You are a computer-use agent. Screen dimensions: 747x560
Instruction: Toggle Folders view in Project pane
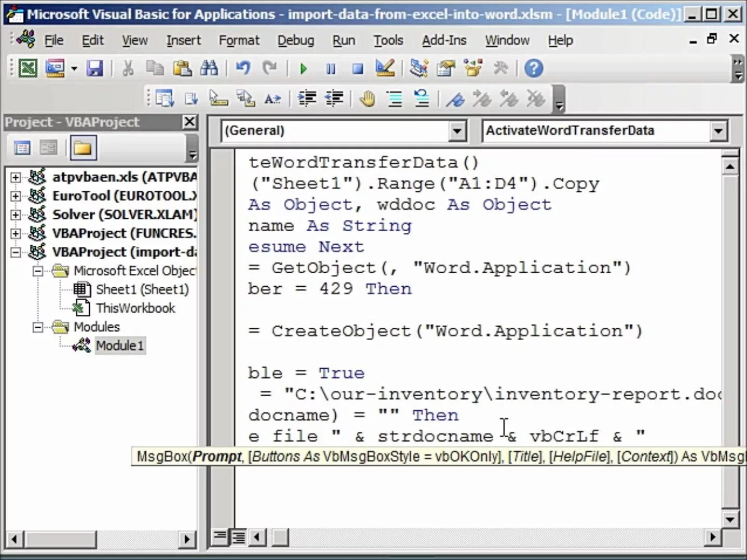(82, 148)
